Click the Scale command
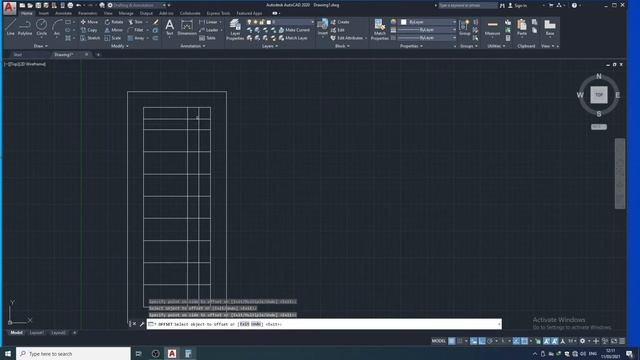Image resolution: width=640 pixels, height=360 pixels. tap(113, 38)
